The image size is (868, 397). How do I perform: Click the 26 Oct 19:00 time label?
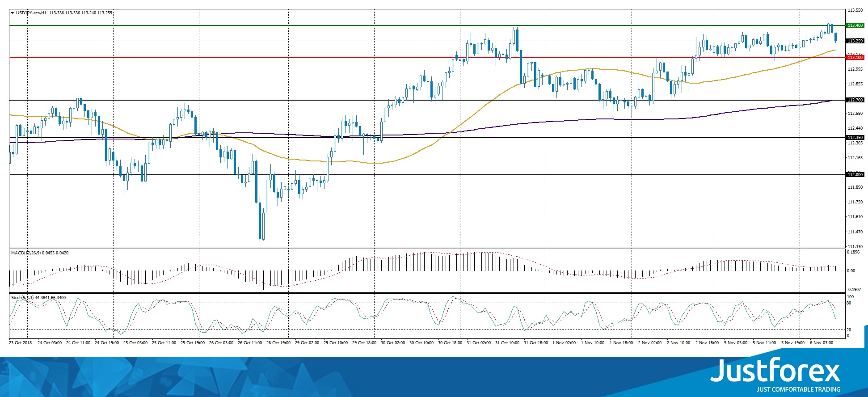click(278, 343)
